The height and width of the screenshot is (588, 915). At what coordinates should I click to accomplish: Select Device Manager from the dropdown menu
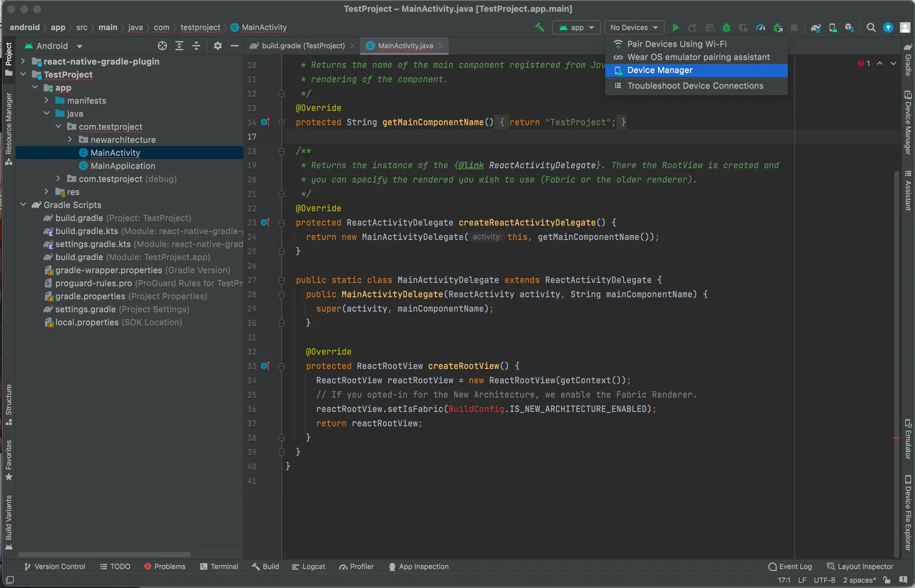pyautogui.click(x=659, y=70)
